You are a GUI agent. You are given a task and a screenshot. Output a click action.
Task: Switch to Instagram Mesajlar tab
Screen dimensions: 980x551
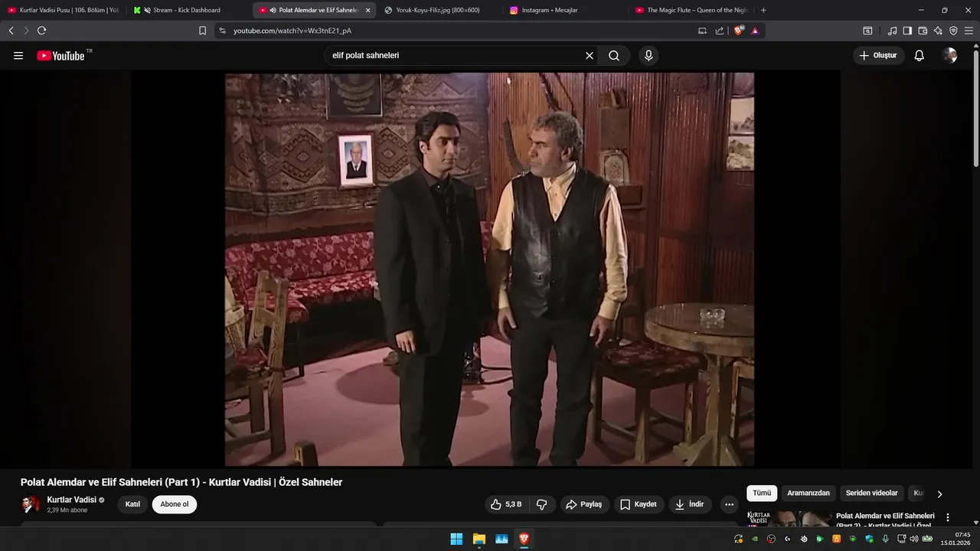(x=565, y=10)
